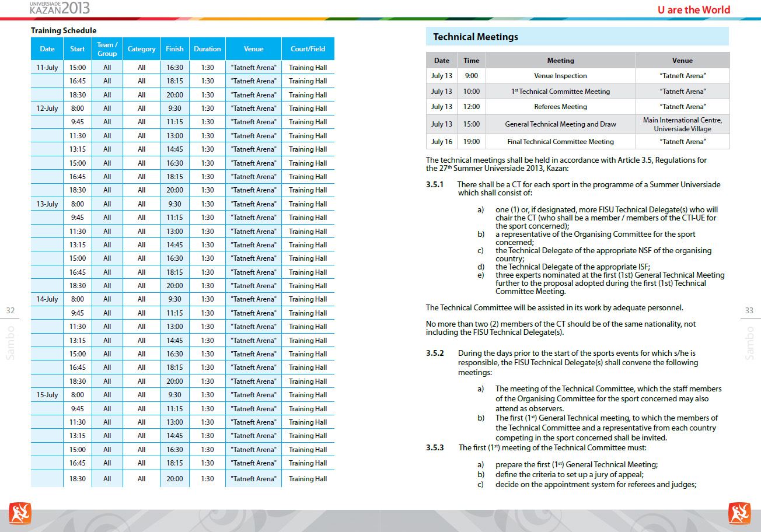This screenshot has height=532, width=761.
Task: Click the Sambo pictogram on page 32
Action: click(x=20, y=513)
